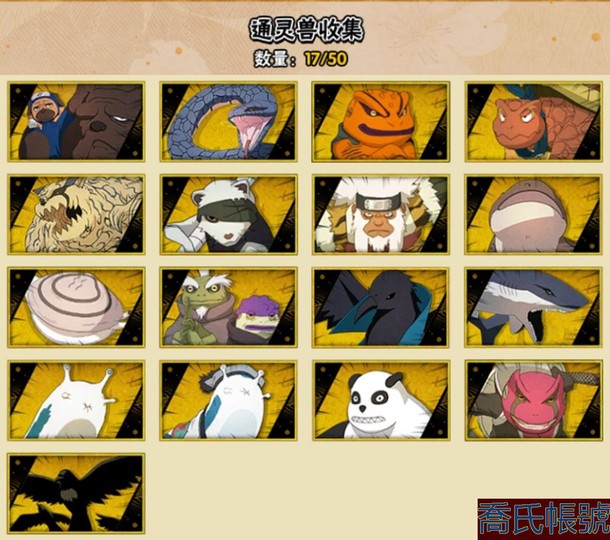Select the white-haired monkey king card
This screenshot has width=610, height=540.
click(x=380, y=215)
